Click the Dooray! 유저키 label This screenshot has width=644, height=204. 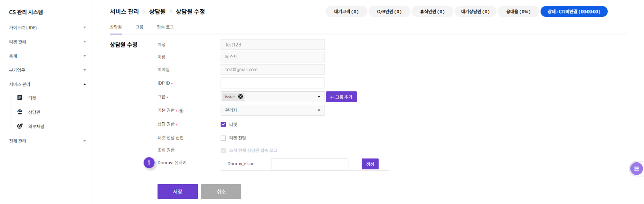click(172, 163)
